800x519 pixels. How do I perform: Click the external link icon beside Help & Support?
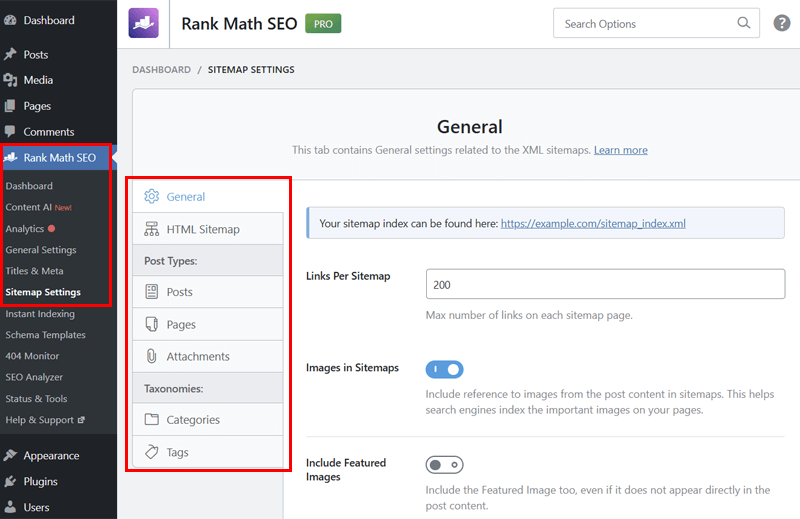tap(81, 419)
